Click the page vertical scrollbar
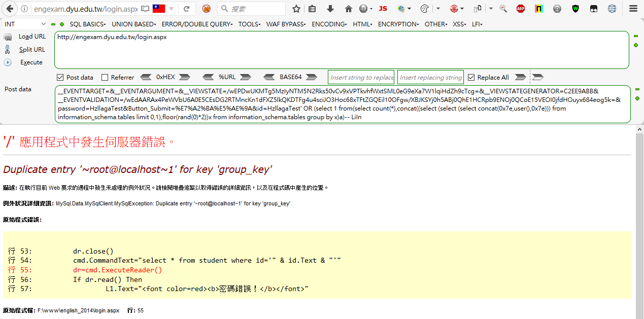Screen dimensions: 644x319 click(640, 221)
